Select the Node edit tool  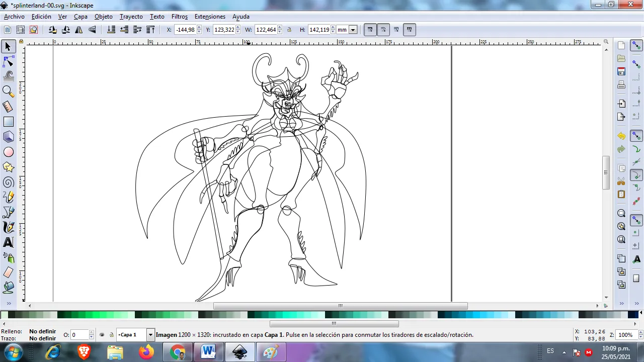tap(8, 62)
